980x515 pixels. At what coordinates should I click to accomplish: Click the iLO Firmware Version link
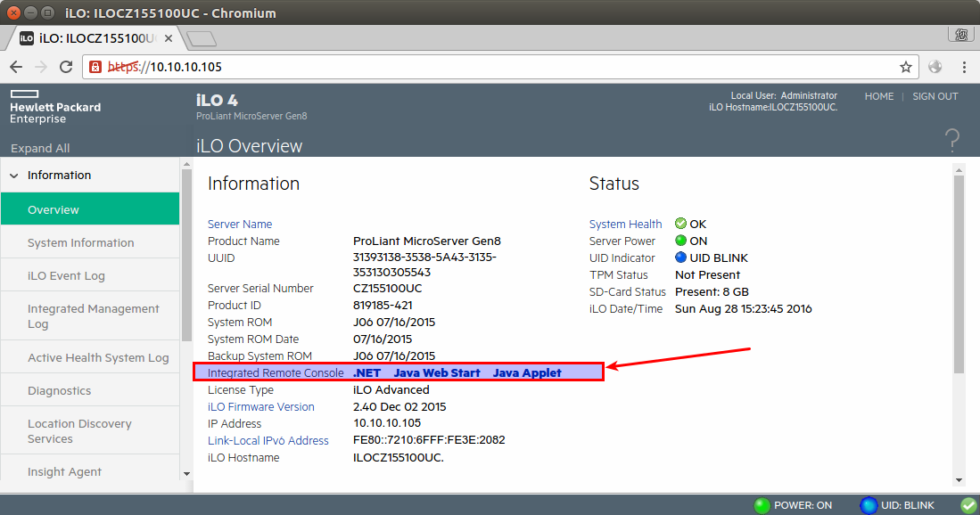[260, 406]
